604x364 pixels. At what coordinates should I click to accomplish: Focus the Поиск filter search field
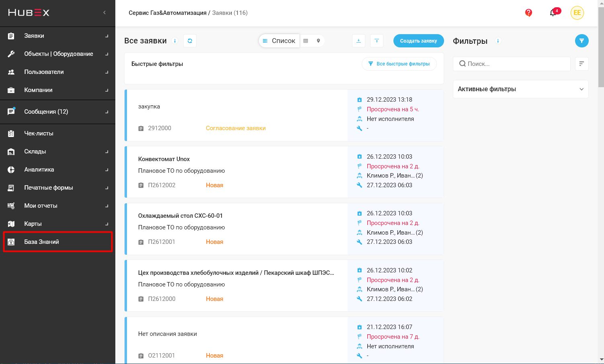coord(512,64)
